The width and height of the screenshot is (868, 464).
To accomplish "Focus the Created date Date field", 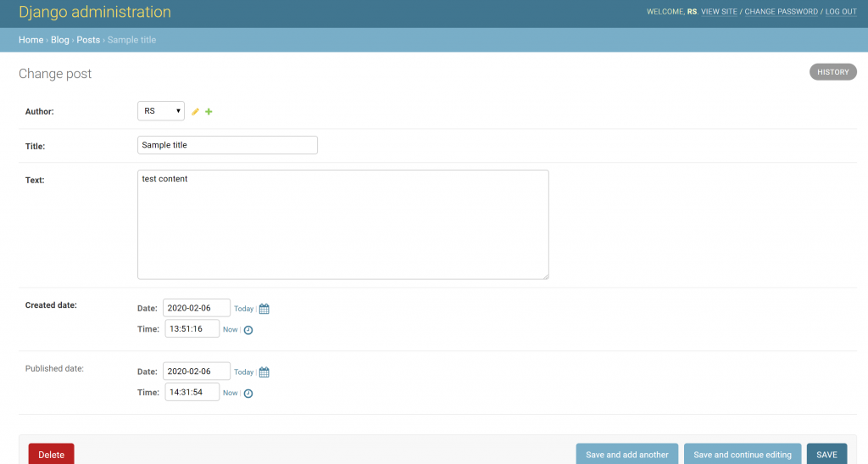I will [197, 308].
